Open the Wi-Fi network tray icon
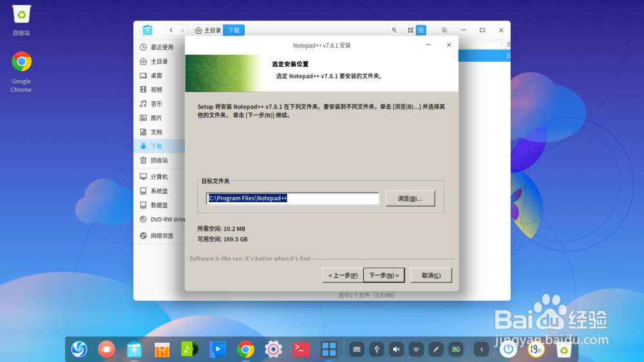This screenshot has width=644, height=362. (416, 350)
